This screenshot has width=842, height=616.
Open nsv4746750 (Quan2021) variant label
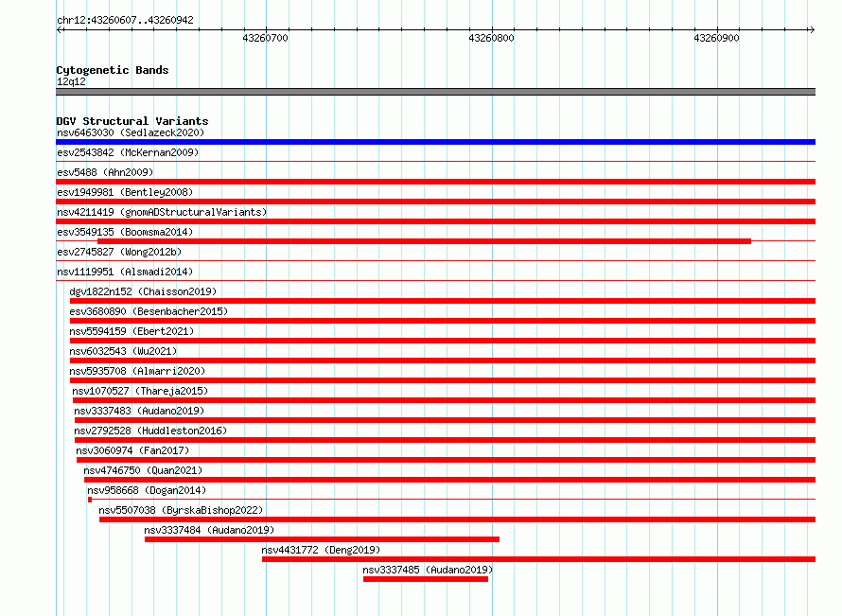pyautogui.click(x=143, y=470)
